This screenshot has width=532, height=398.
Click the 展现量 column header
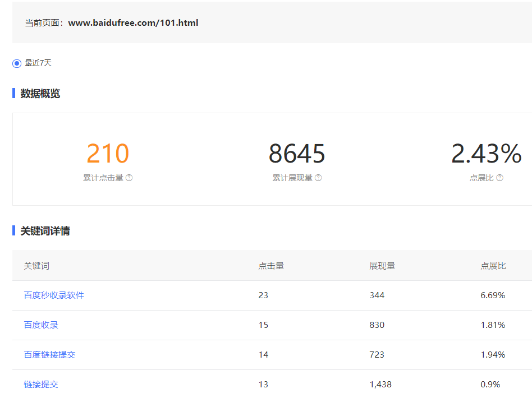[382, 266]
